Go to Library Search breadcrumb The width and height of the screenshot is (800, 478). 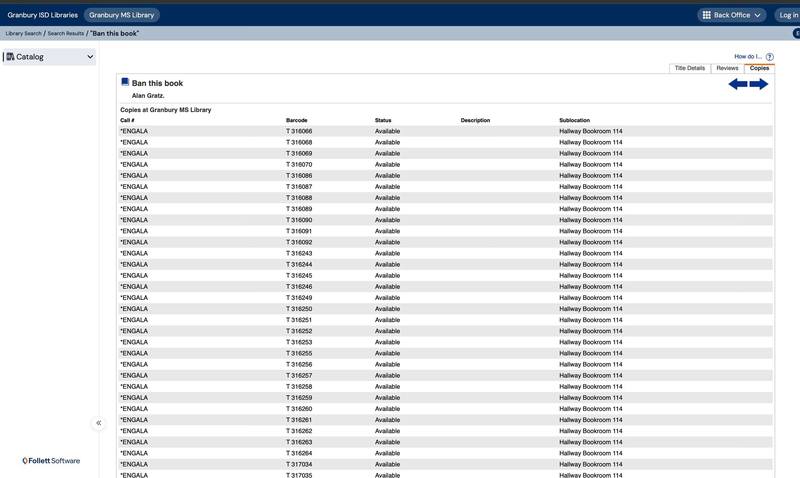(23, 34)
